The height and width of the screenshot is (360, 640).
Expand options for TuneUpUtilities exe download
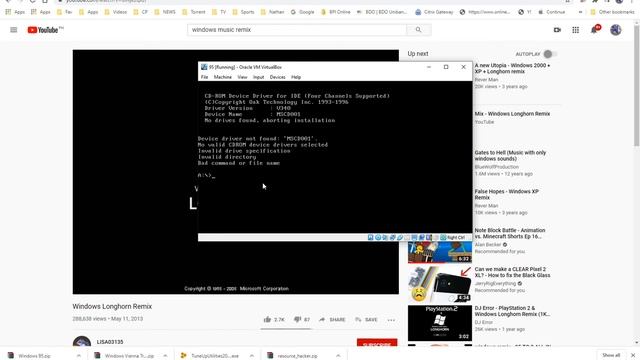coord(252,356)
